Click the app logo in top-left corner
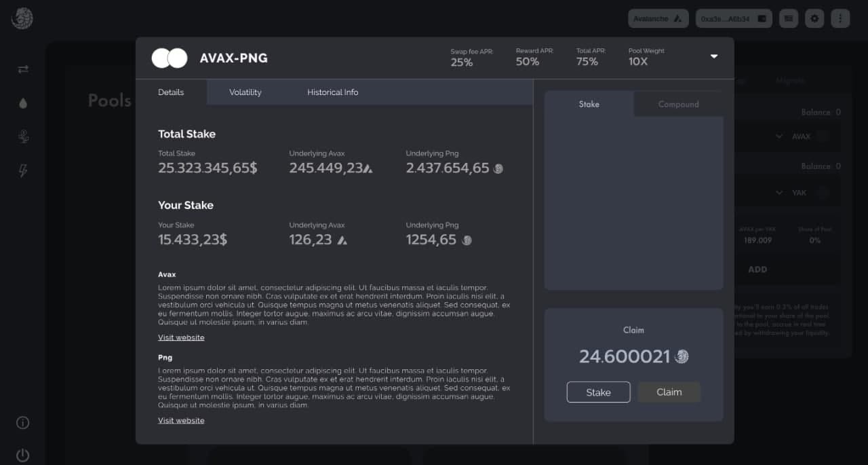 pos(22,18)
